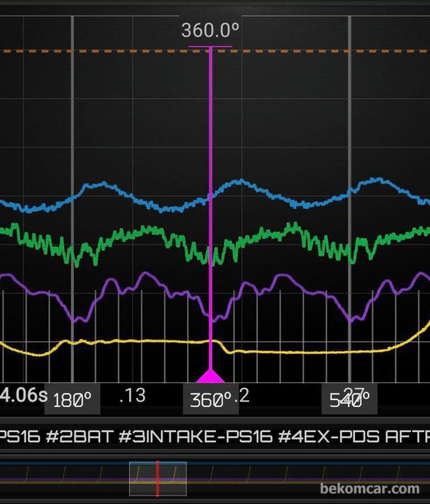Select the #3INTAKE-PS16 channel label
This screenshot has height=504, width=430.
tap(196, 436)
